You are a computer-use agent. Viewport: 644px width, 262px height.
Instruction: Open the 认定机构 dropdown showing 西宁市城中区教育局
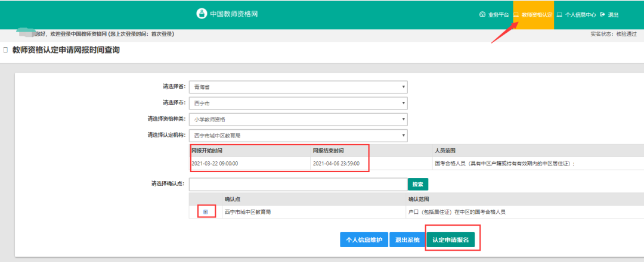298,135
